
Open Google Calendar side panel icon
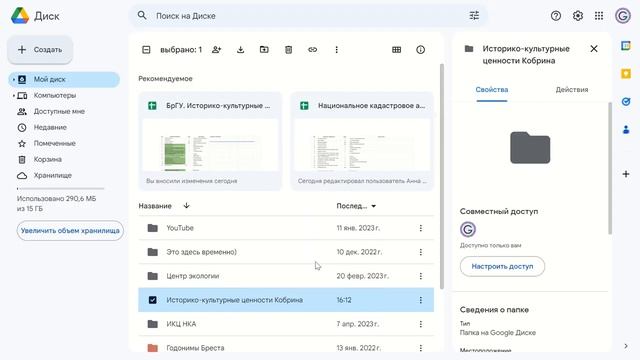(x=626, y=46)
